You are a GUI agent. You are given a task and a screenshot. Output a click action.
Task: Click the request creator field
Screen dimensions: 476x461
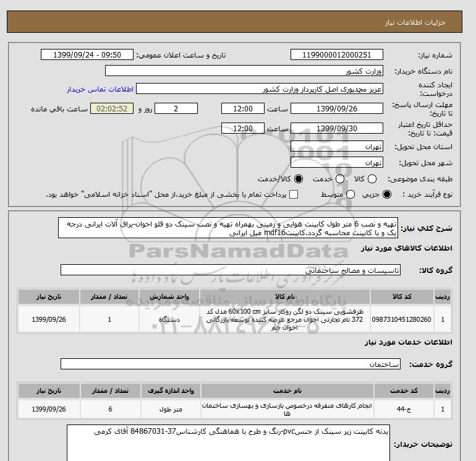click(x=260, y=89)
